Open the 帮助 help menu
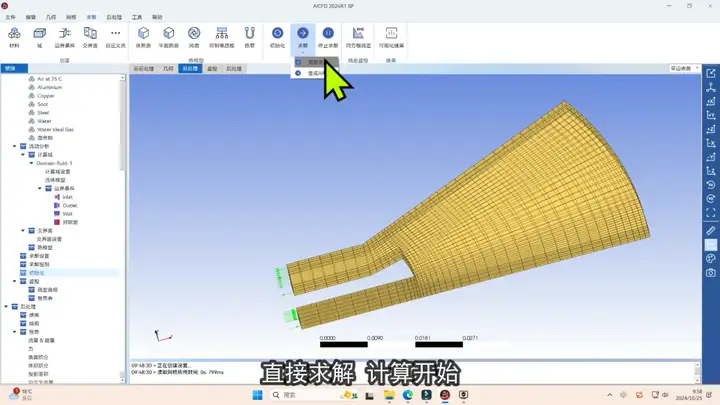Screen dimensions: 720x405 (x=157, y=17)
